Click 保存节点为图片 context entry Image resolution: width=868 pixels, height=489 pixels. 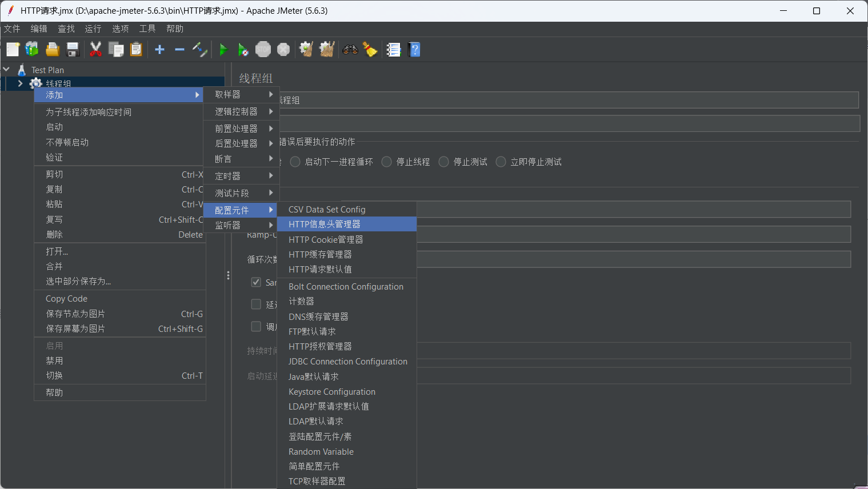coord(120,314)
